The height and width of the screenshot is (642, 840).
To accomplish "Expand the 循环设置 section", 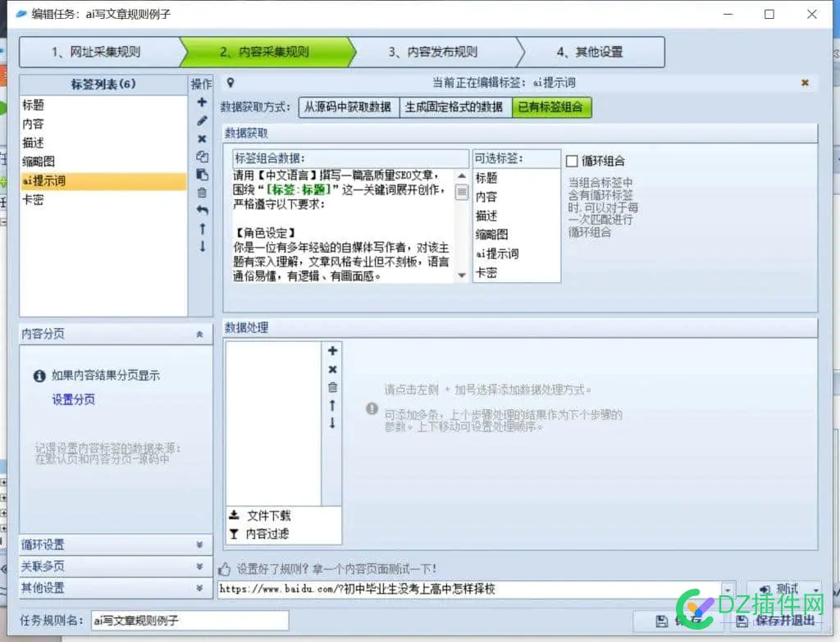I will tap(115, 544).
